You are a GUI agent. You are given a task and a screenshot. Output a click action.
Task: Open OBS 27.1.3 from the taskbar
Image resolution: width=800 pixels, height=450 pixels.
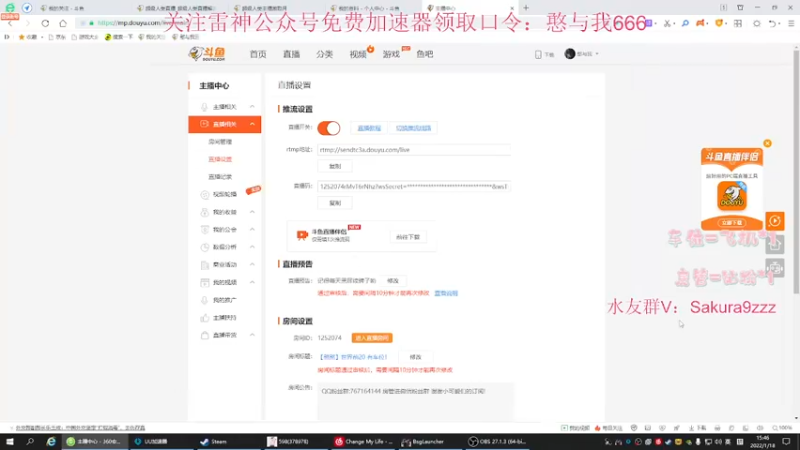(x=497, y=442)
